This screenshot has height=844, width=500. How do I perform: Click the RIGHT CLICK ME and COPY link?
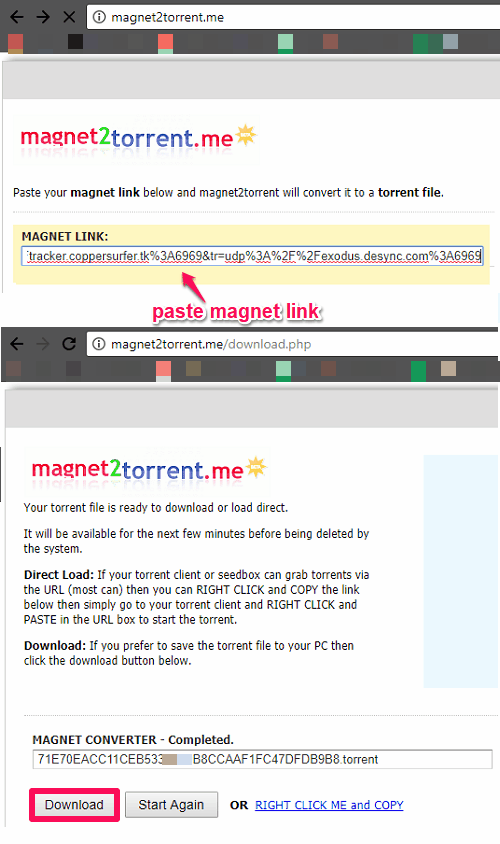pos(329,805)
